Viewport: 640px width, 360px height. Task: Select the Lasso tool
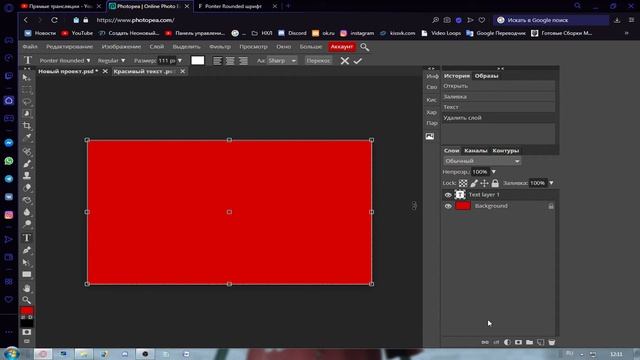(x=27, y=101)
